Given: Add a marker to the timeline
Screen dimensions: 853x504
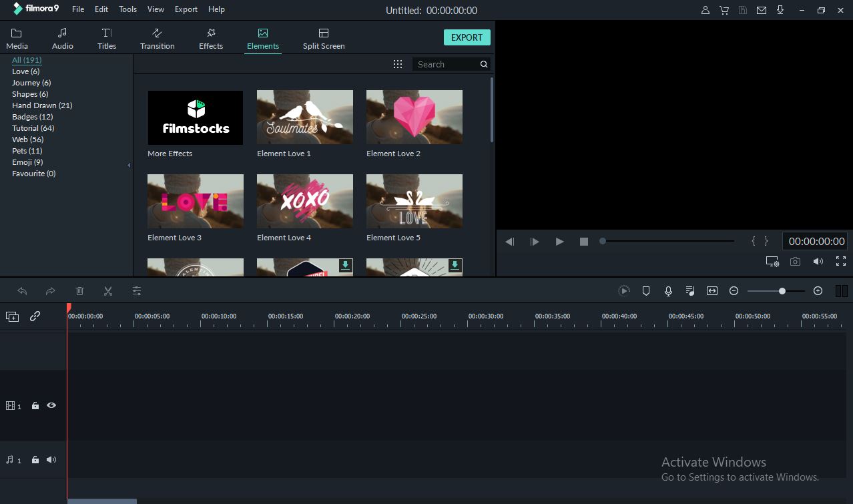Looking at the screenshot, I should click(645, 290).
